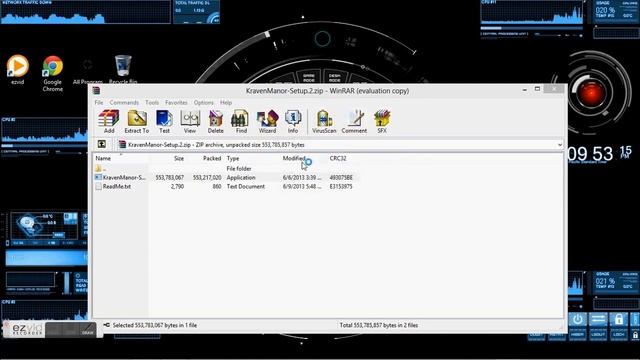
Task: Show archive Info
Action: coord(293,122)
